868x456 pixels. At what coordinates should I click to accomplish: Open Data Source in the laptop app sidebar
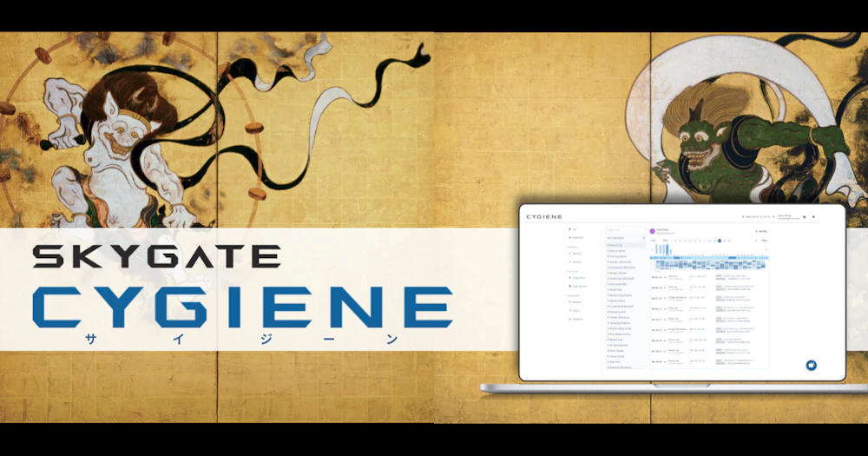(578, 286)
